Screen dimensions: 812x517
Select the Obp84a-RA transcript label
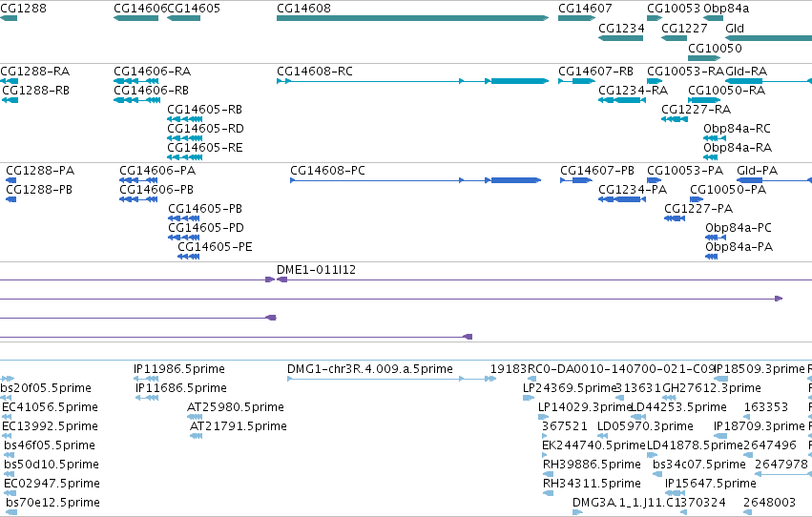[738, 148]
